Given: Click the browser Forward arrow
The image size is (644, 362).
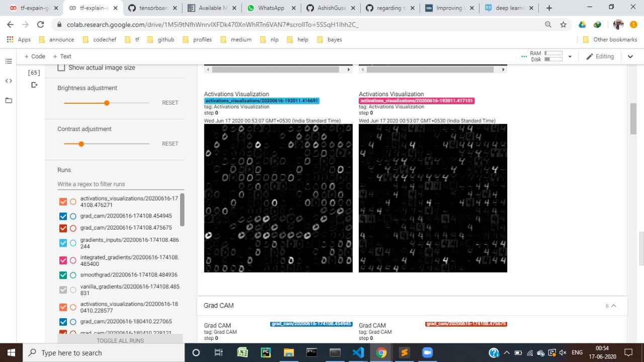Looking at the screenshot, I should click(x=25, y=24).
